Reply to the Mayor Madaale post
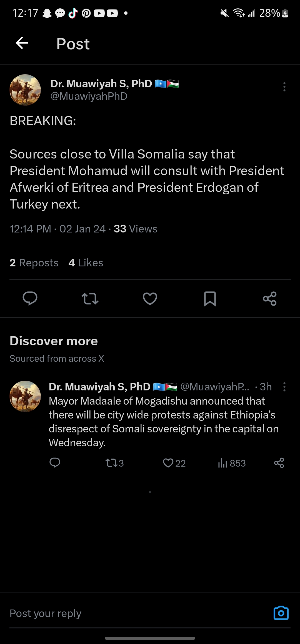Image resolution: width=300 pixels, height=644 pixels. pos(55,463)
